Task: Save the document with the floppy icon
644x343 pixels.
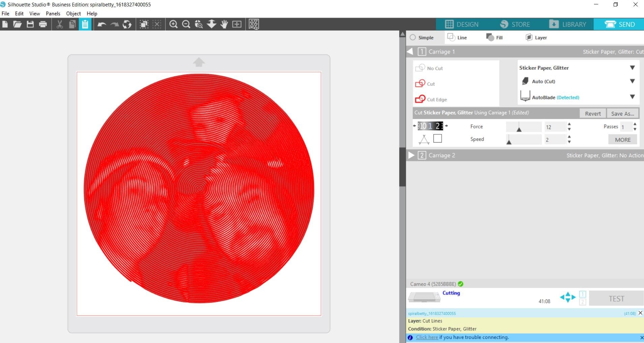Action: point(30,24)
